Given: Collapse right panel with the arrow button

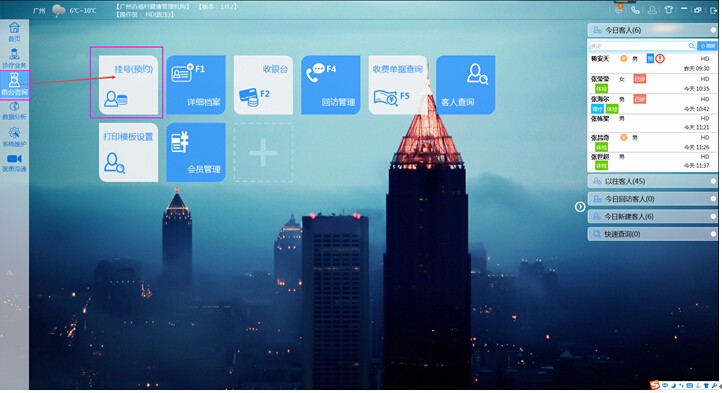Looking at the screenshot, I should click(x=580, y=207).
